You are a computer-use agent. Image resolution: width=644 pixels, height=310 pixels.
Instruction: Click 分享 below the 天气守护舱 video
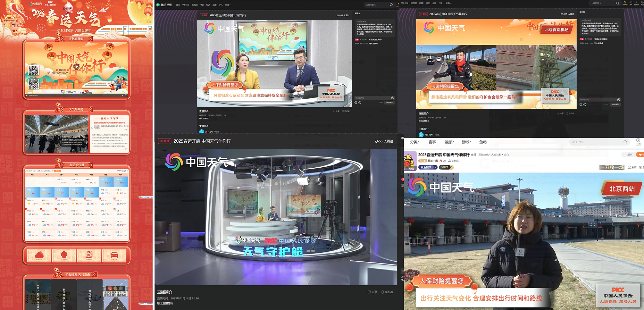tap(373, 292)
